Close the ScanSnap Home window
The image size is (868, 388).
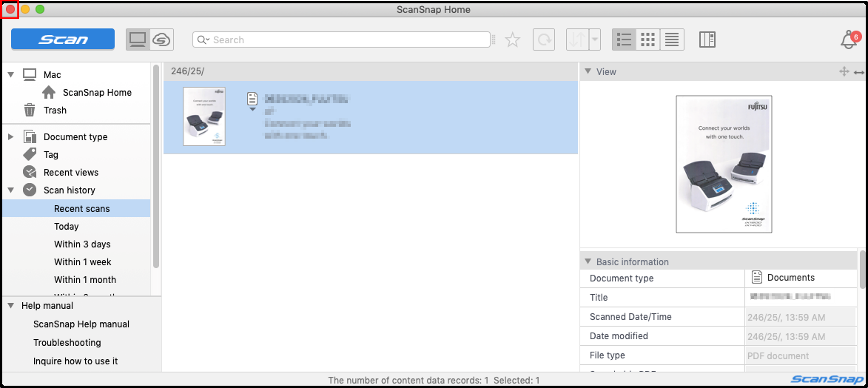(10, 9)
